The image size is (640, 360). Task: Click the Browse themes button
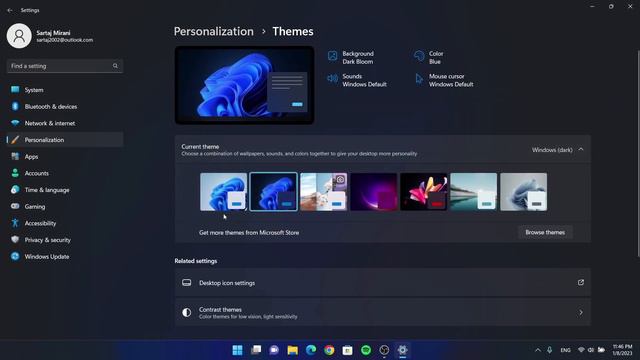coord(545,232)
